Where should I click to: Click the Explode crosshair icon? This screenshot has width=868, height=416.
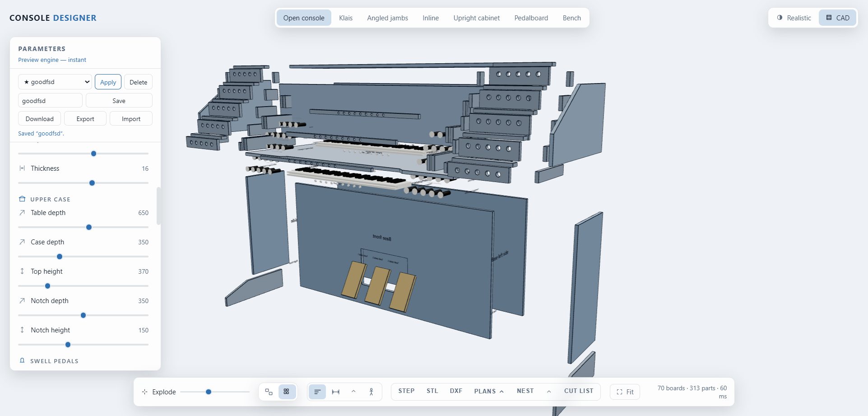(x=144, y=392)
